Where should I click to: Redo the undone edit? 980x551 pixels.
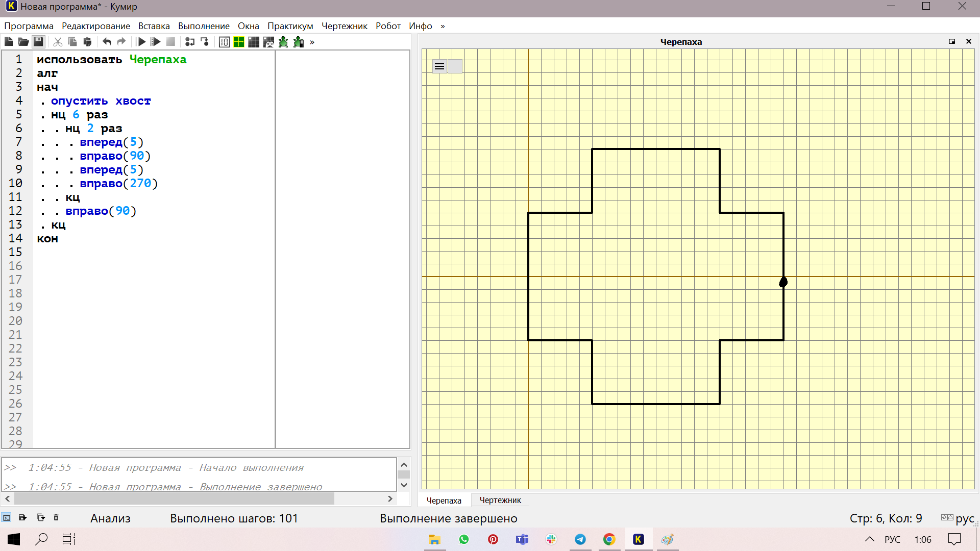[x=121, y=42]
